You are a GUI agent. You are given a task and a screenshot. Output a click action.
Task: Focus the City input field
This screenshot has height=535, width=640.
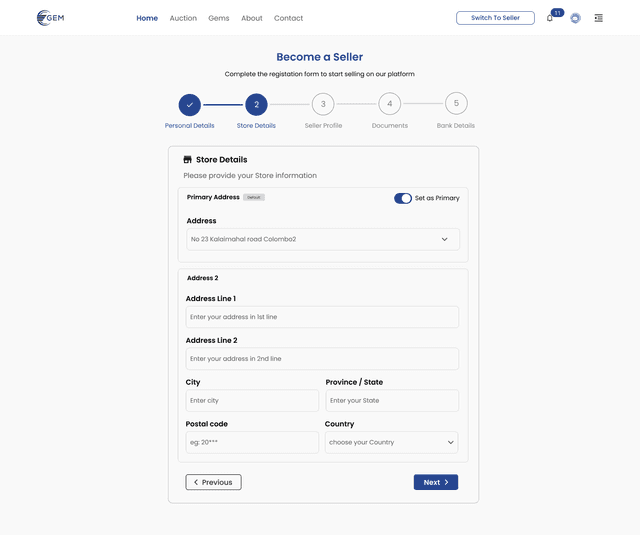(252, 401)
